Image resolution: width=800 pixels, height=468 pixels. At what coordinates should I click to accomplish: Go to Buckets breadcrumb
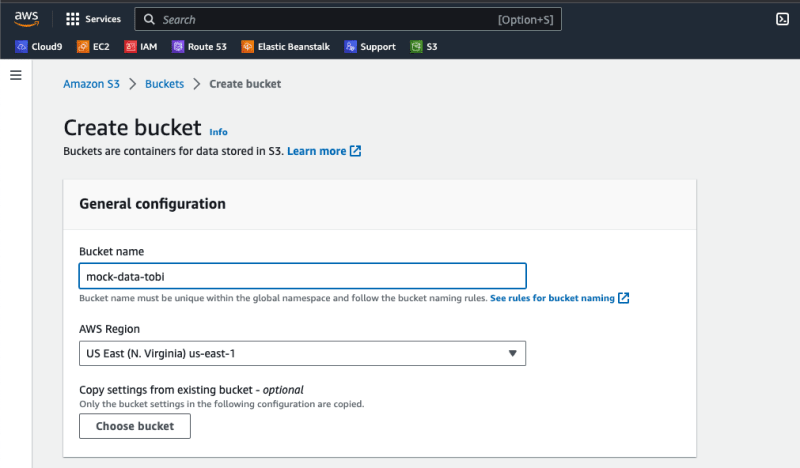pos(164,84)
